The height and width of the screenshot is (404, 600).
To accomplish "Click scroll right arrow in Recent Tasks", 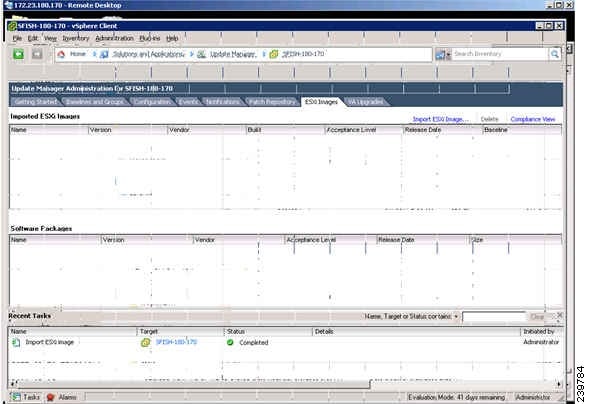I will [x=559, y=384].
